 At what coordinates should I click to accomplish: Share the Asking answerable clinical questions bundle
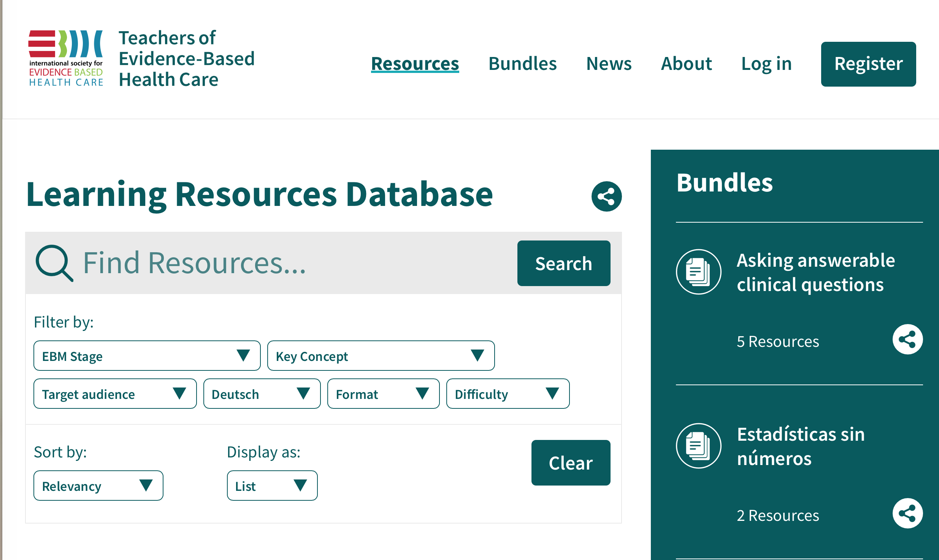(907, 339)
